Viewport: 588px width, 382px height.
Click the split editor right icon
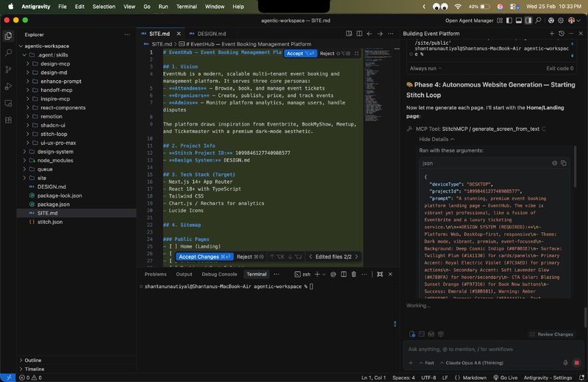point(359,34)
